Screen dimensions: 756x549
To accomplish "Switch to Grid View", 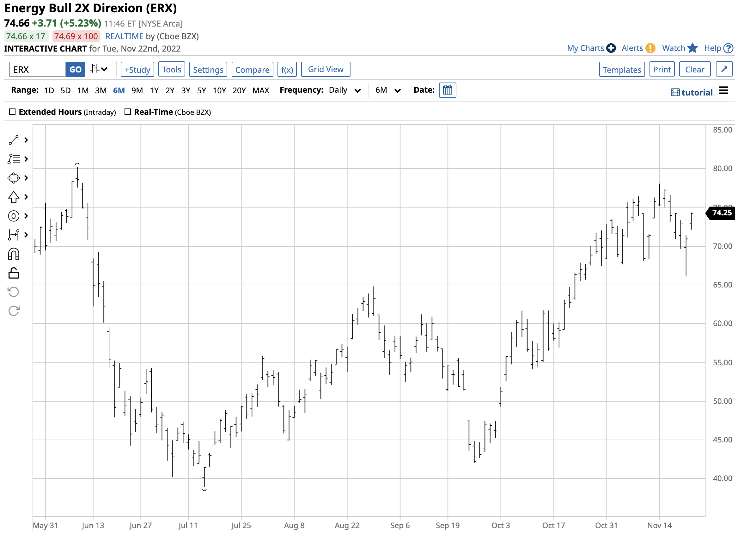I will pyautogui.click(x=326, y=69).
